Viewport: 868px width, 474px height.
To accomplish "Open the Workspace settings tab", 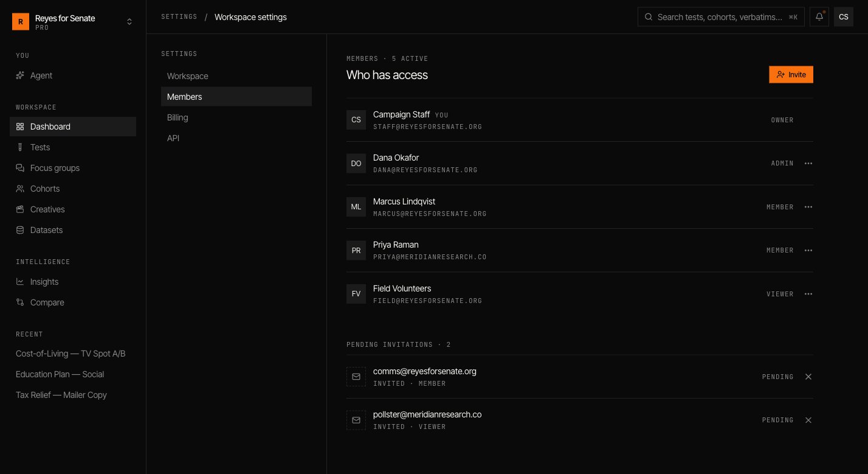I will tap(236, 76).
